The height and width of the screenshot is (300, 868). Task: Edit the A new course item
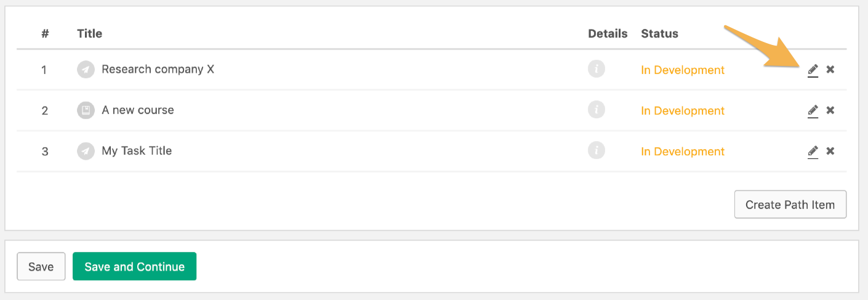(813, 110)
